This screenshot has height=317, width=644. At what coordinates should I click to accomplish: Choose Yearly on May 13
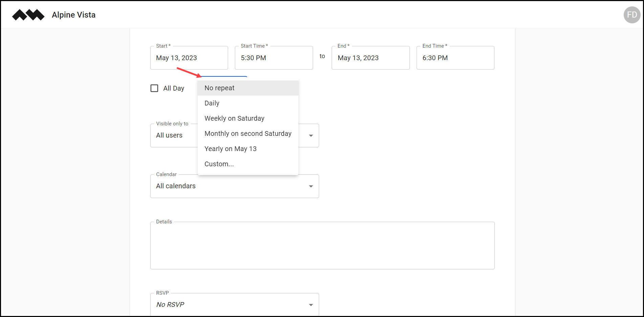(x=248, y=149)
